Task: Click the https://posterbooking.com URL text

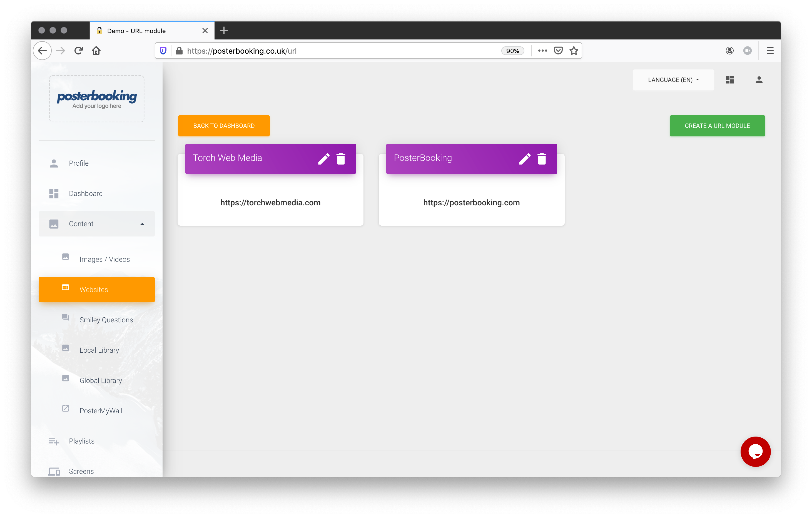Action: [471, 203]
